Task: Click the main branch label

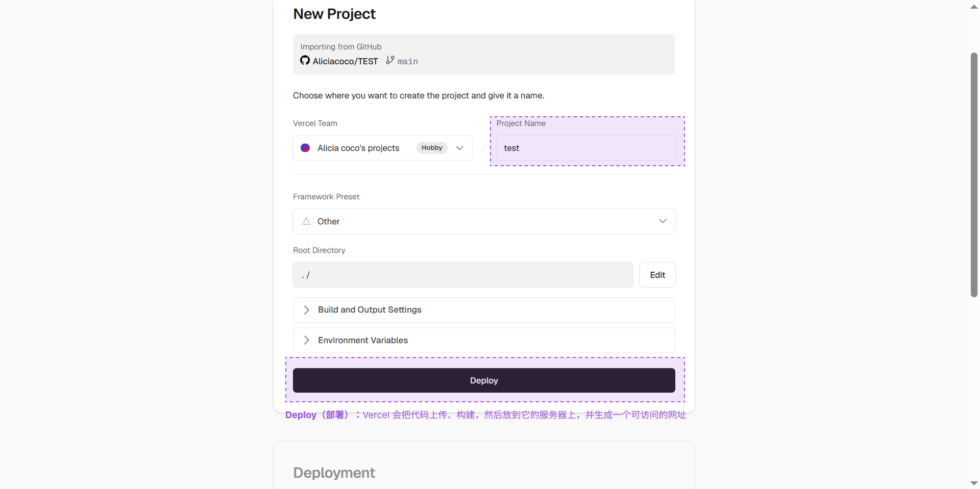Action: (x=408, y=61)
